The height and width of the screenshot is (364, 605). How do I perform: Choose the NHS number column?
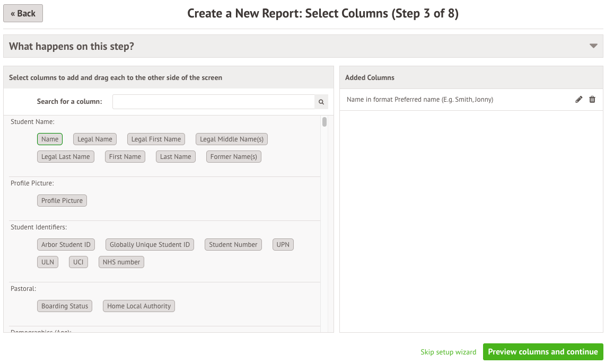coord(121,262)
